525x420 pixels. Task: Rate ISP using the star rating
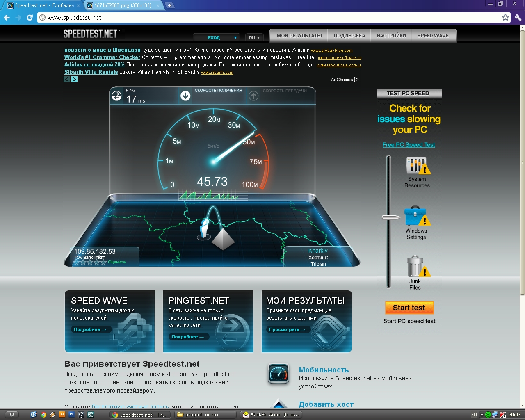click(90, 262)
